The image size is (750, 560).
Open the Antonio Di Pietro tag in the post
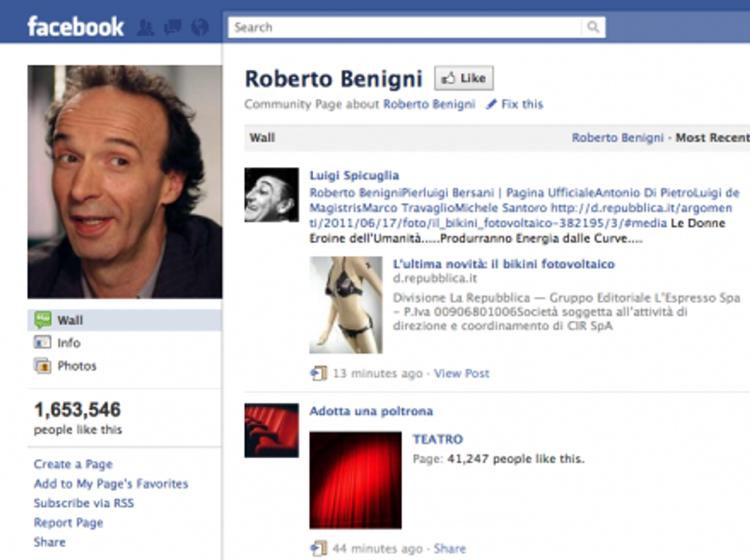(x=644, y=193)
